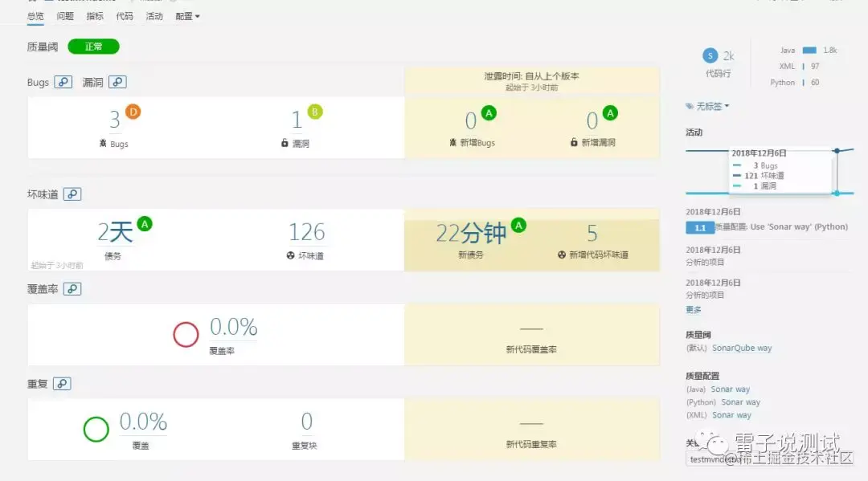Open the link icon beside Bugs heading
868x481 pixels.
pyautogui.click(x=63, y=82)
